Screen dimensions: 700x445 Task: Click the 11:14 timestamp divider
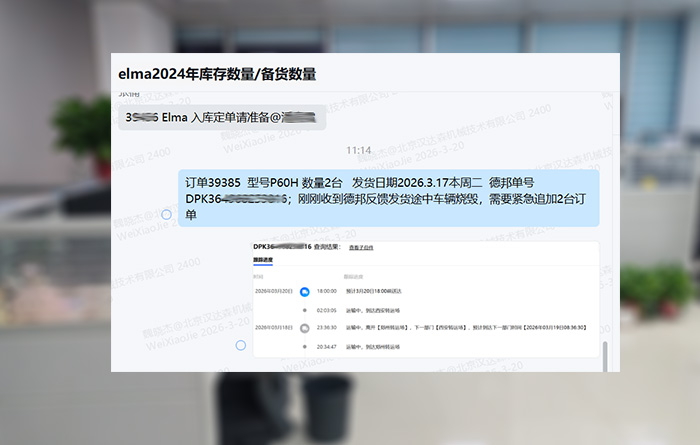point(358,150)
